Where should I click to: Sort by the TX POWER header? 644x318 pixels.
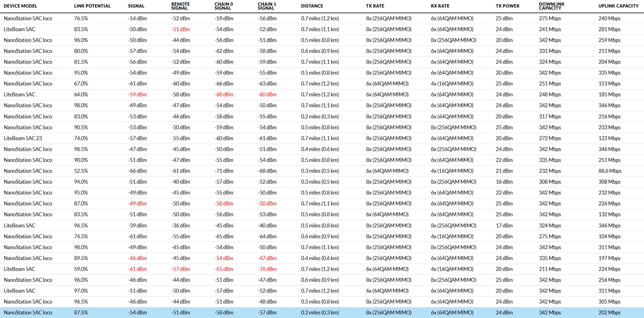(x=507, y=6)
